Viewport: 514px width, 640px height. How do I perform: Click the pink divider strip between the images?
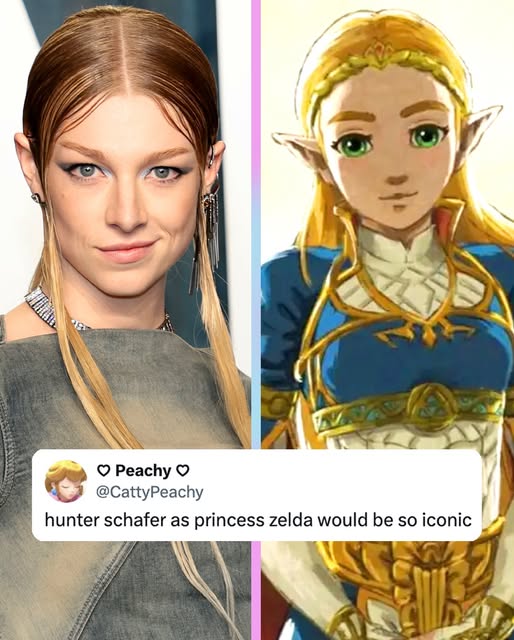(x=256, y=224)
